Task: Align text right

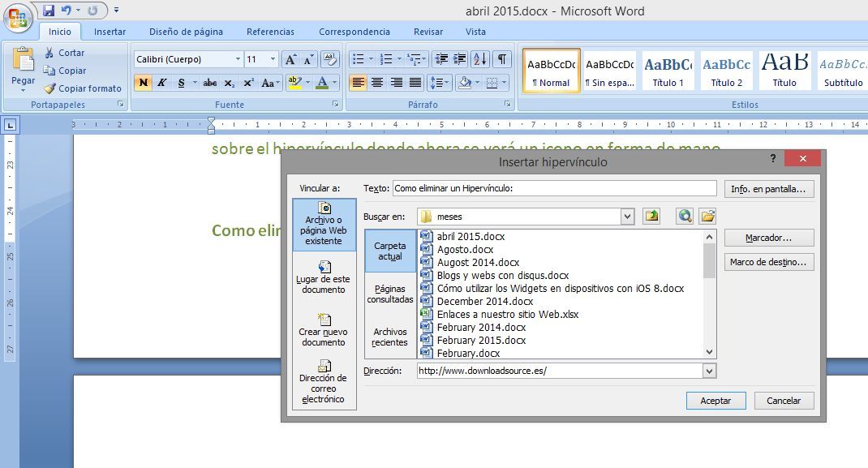Action: [397, 83]
